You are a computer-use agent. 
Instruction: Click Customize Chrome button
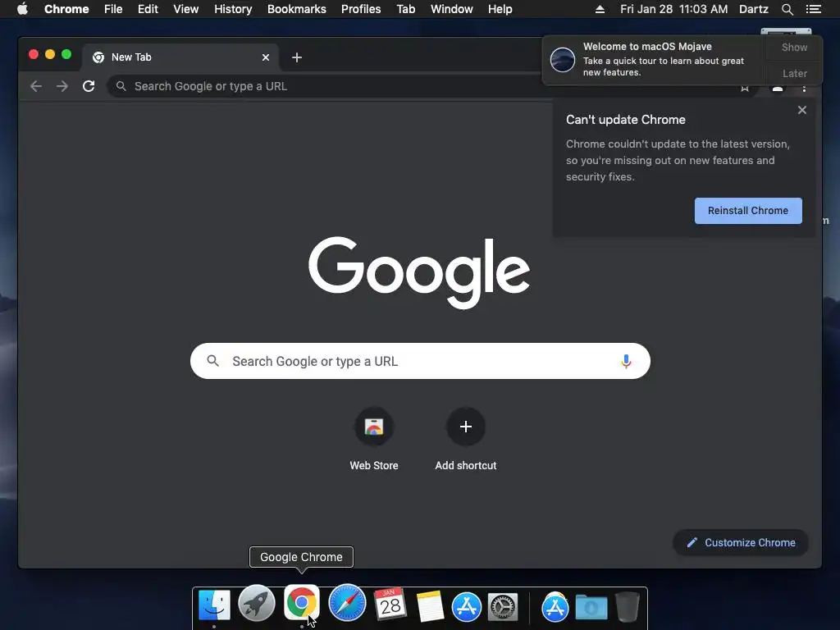741,543
